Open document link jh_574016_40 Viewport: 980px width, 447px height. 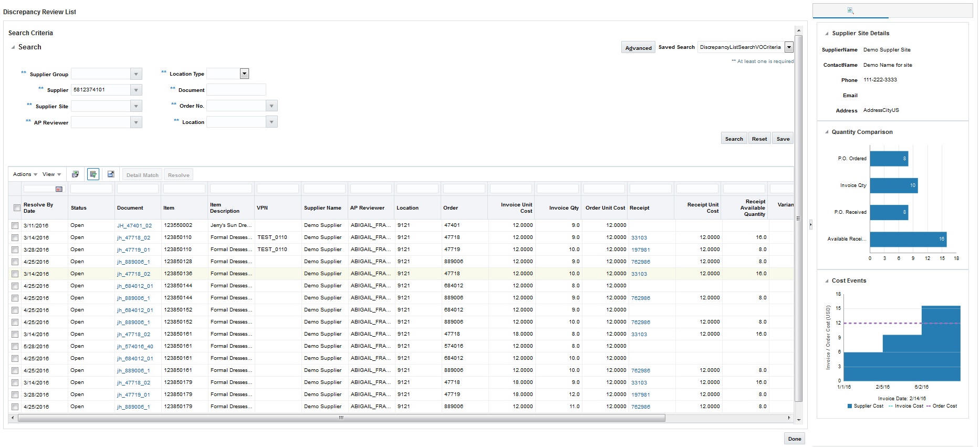coord(135,347)
